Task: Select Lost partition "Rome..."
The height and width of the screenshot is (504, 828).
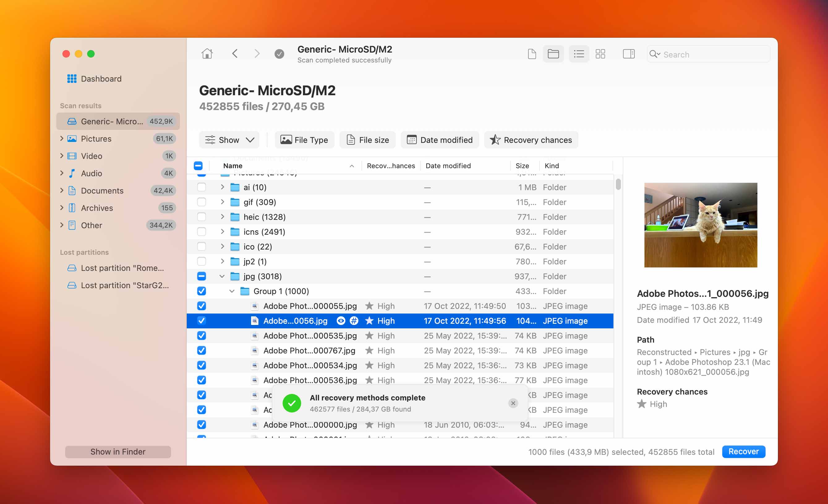Action: [x=118, y=268]
